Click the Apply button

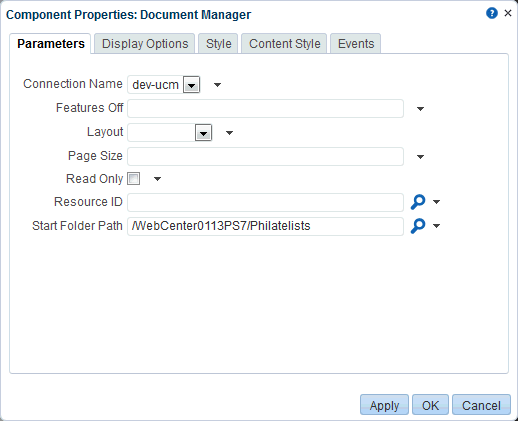point(384,405)
